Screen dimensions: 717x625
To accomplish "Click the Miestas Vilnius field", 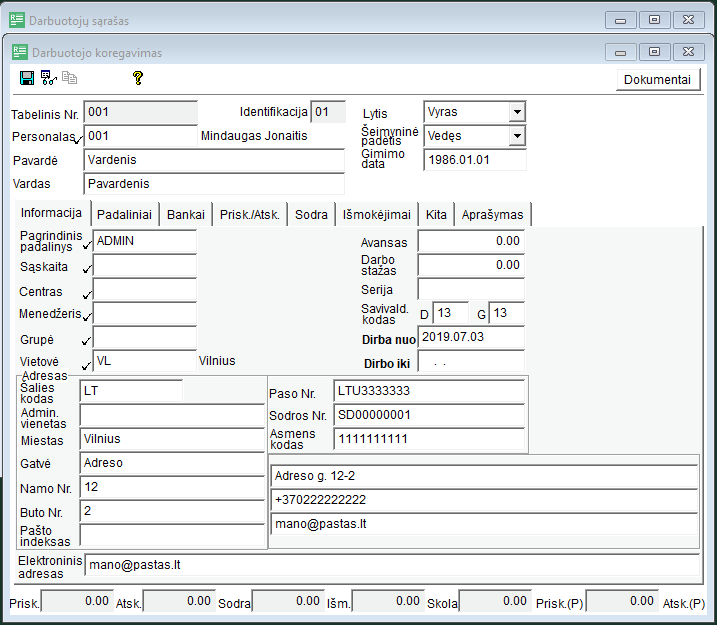I will 172,439.
